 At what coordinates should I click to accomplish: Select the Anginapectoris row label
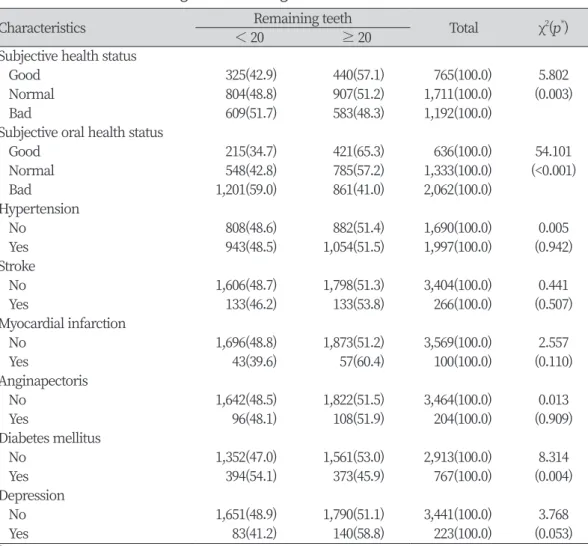[x=44, y=381]
